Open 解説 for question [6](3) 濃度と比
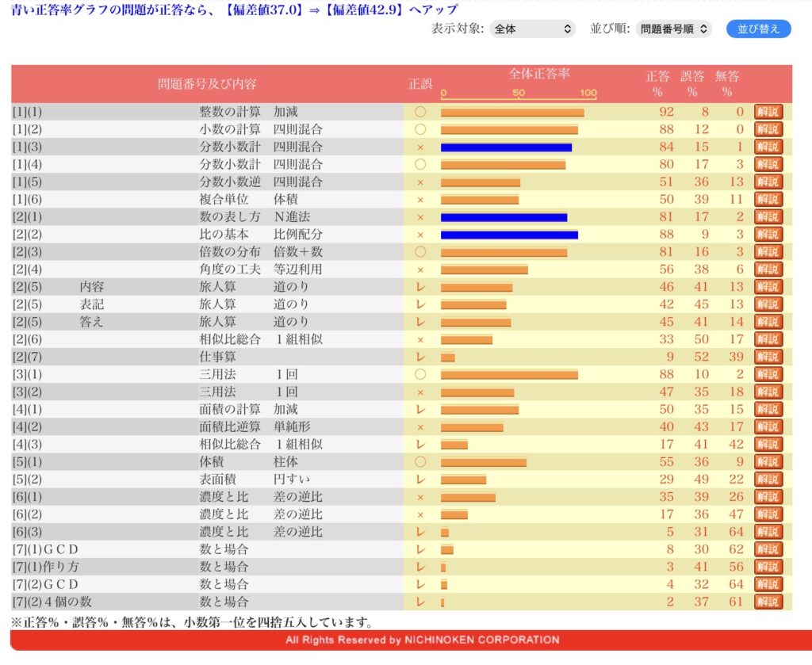812x665 pixels. [x=768, y=532]
